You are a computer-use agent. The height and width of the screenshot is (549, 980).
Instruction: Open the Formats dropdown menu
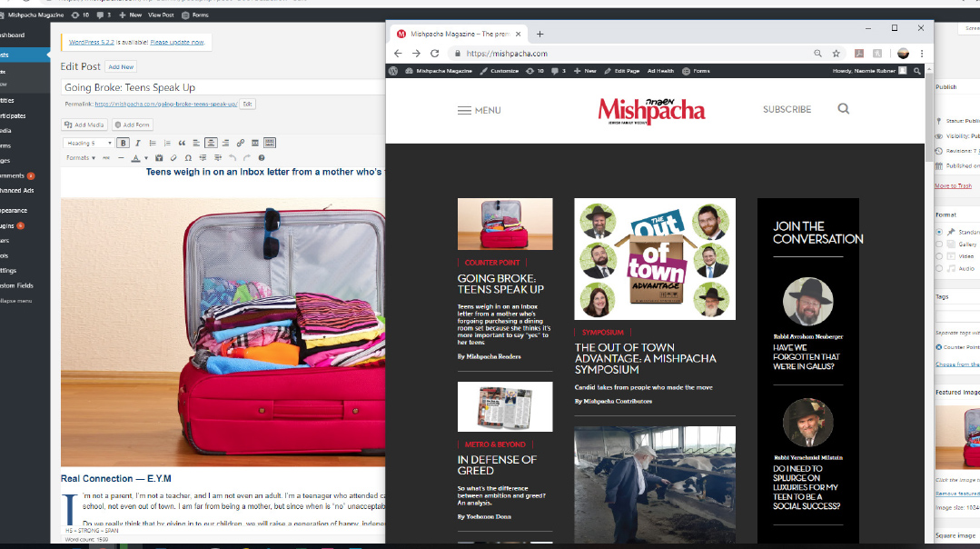point(81,158)
